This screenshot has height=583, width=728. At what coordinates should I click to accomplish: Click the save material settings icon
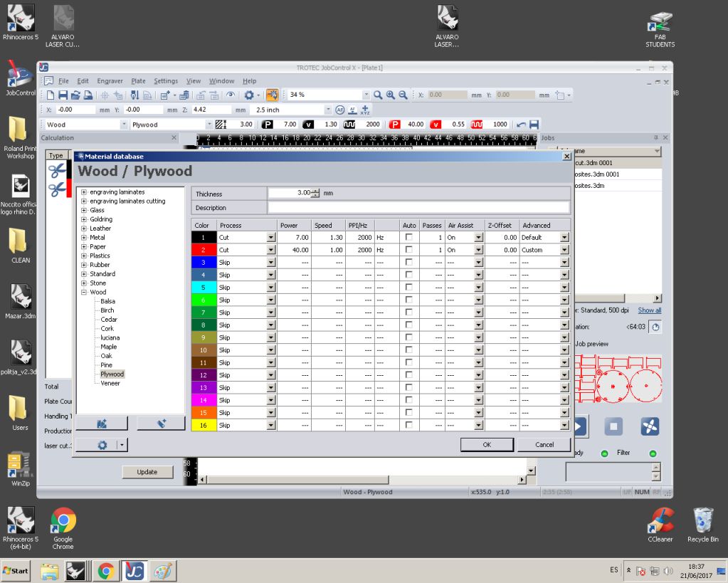(534, 125)
